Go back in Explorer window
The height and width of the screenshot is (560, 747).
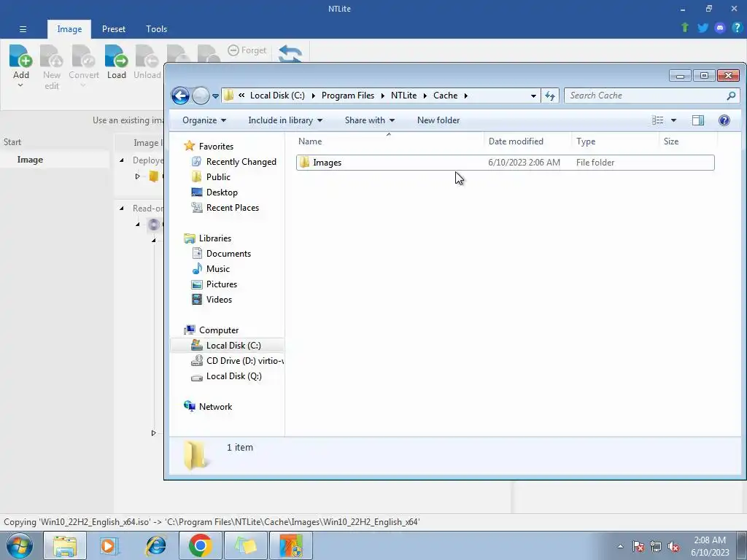(181, 96)
